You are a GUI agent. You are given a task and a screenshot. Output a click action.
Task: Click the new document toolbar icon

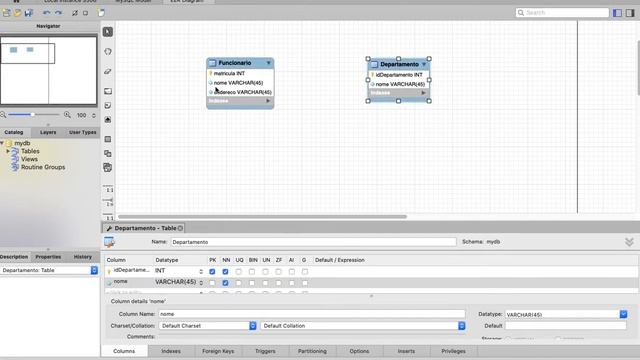click(101, 13)
